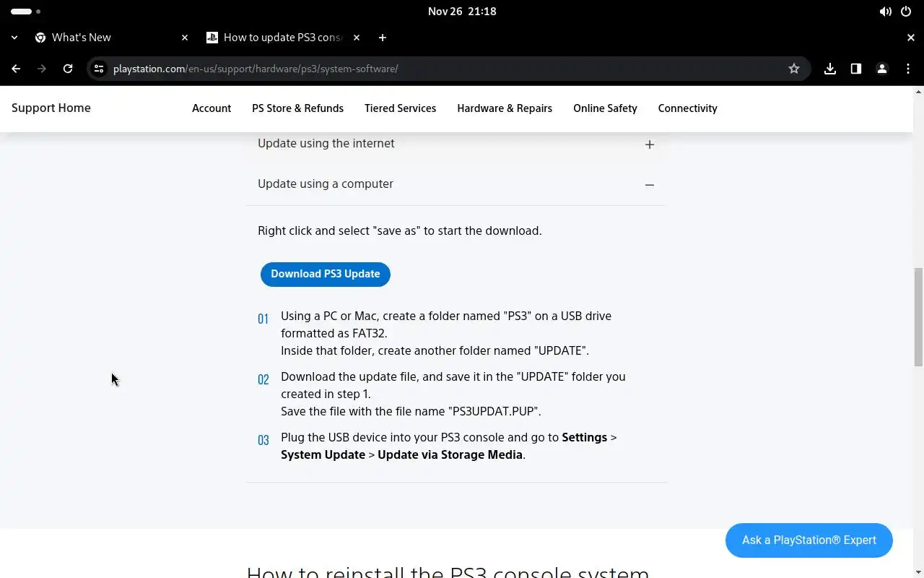Focus the playstation.com address bar

click(448, 69)
